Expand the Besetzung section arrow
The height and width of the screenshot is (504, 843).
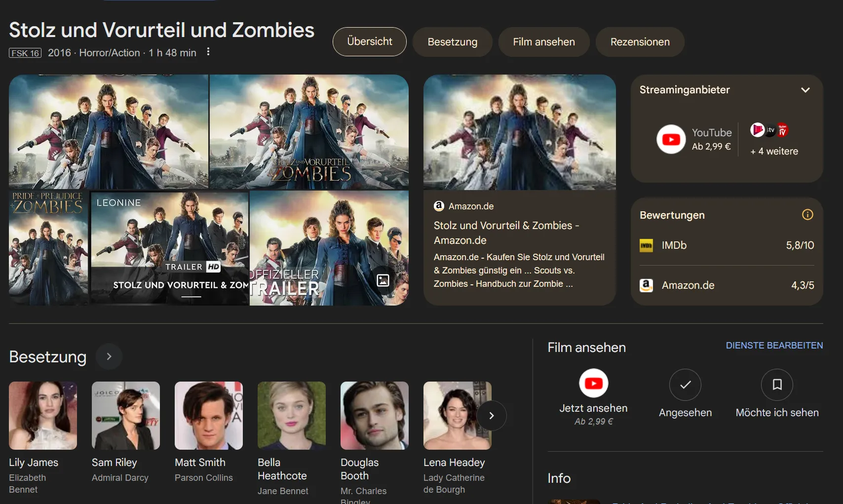point(109,356)
